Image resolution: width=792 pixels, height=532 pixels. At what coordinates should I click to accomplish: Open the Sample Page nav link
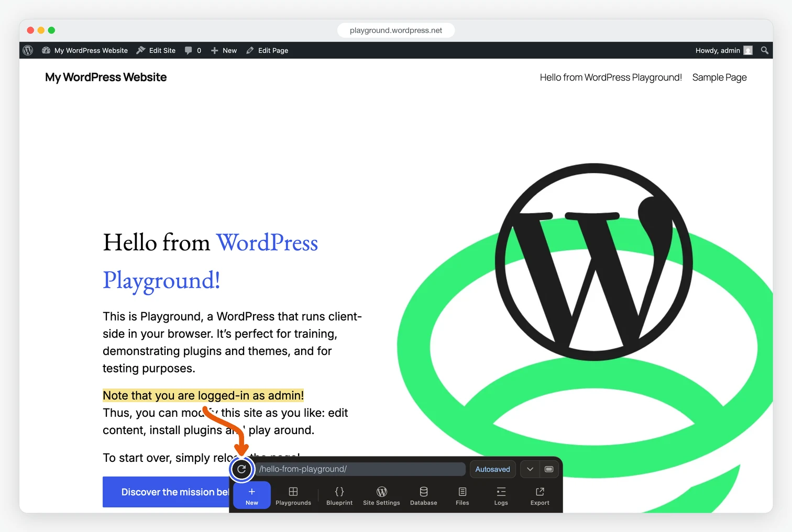[719, 77]
